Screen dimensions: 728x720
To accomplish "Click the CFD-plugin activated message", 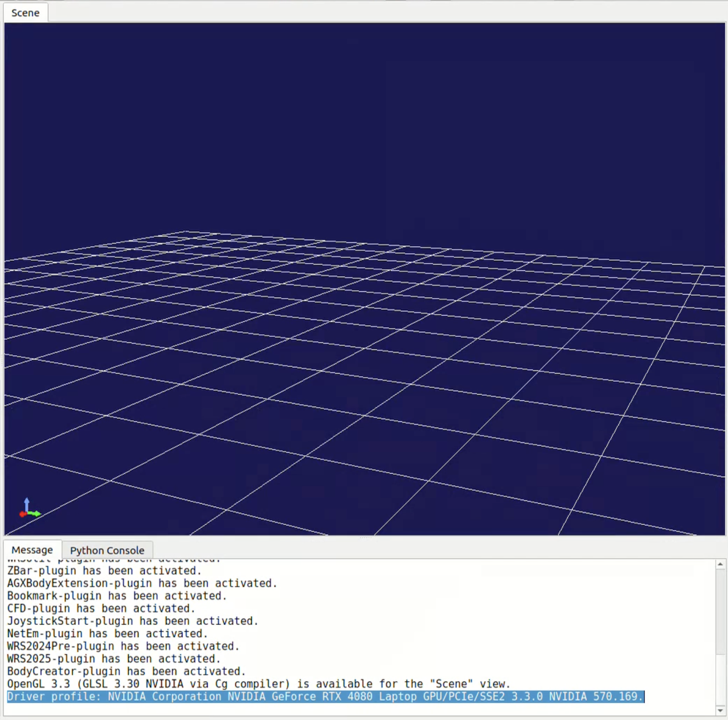I will 101,608.
